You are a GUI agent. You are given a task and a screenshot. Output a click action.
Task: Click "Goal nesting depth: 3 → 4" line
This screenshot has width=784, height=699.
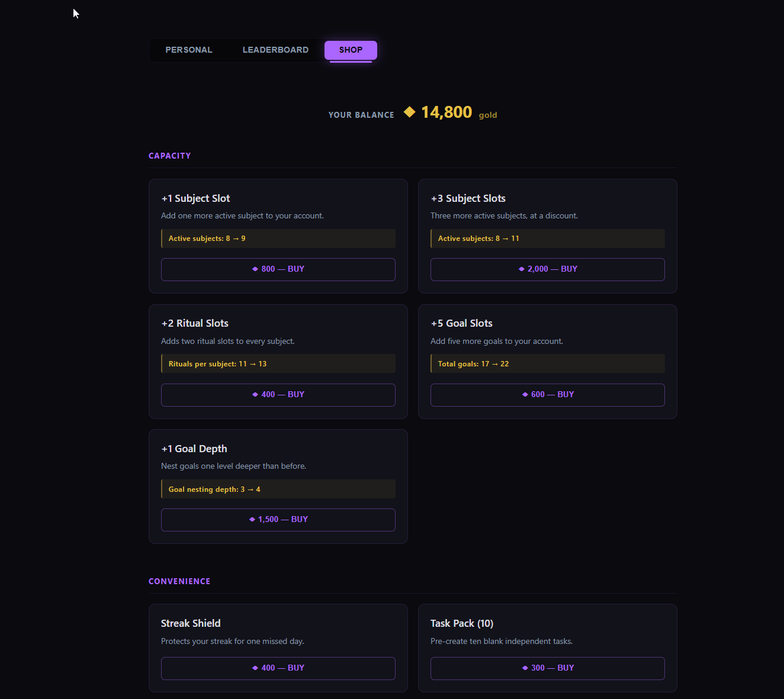point(278,489)
